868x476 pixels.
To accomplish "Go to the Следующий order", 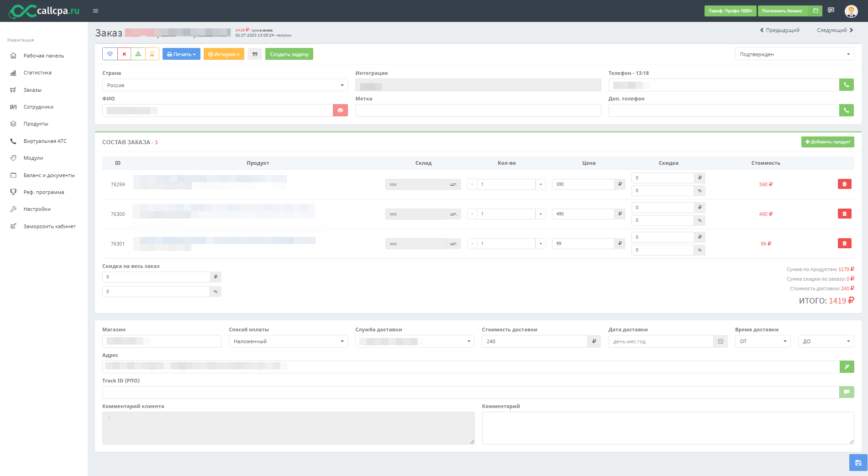I will (x=835, y=30).
